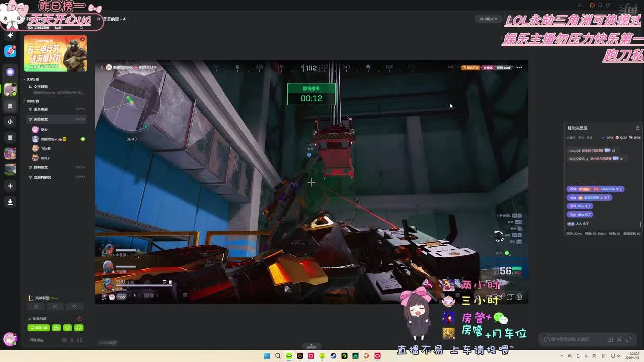Click the add server plus icon
Screen dimensions: 644x362
10,186
